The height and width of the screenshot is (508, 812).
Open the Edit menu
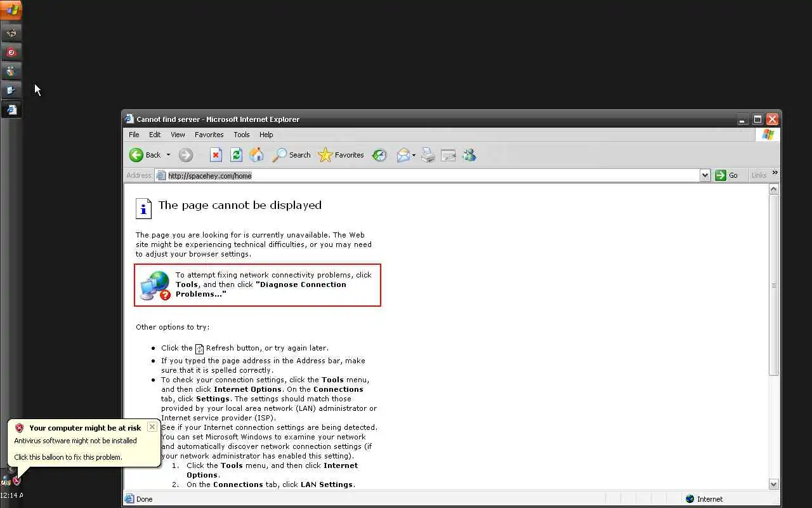tap(155, 135)
